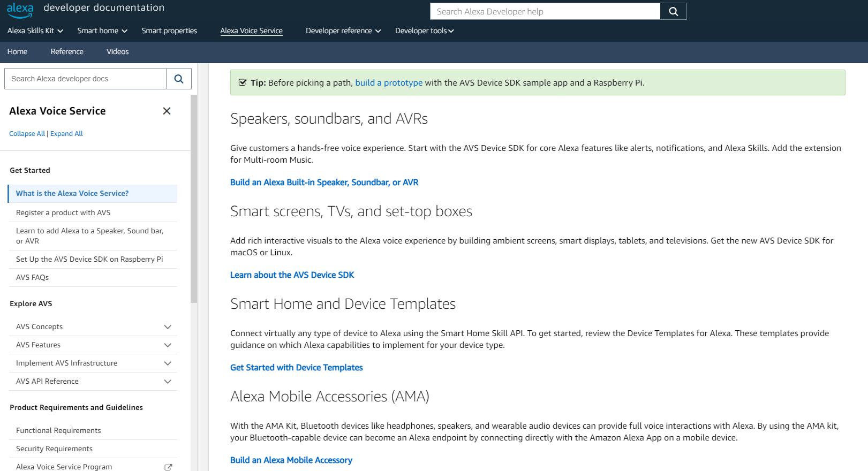Close the Alexa Voice Service sidebar panel
This screenshot has width=868, height=471.
point(167,111)
